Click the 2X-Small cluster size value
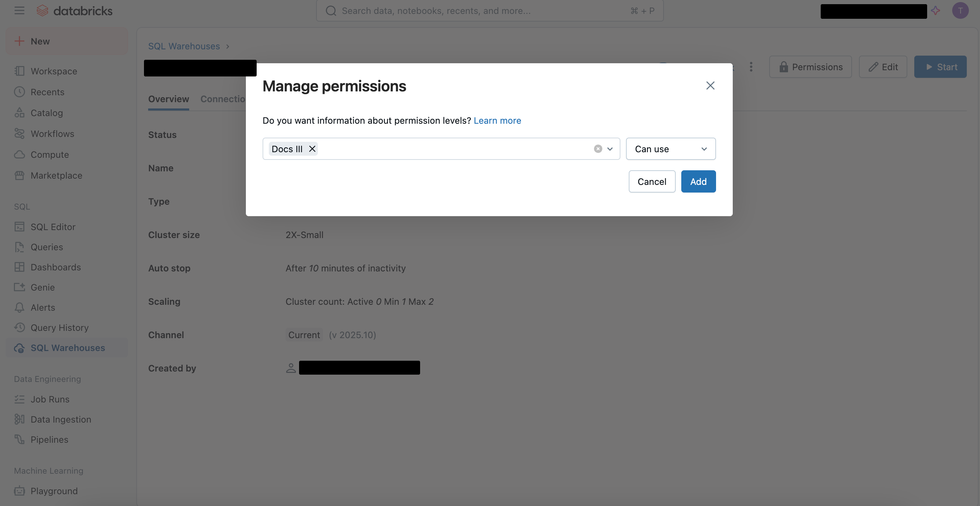The width and height of the screenshot is (980, 506). pos(304,235)
